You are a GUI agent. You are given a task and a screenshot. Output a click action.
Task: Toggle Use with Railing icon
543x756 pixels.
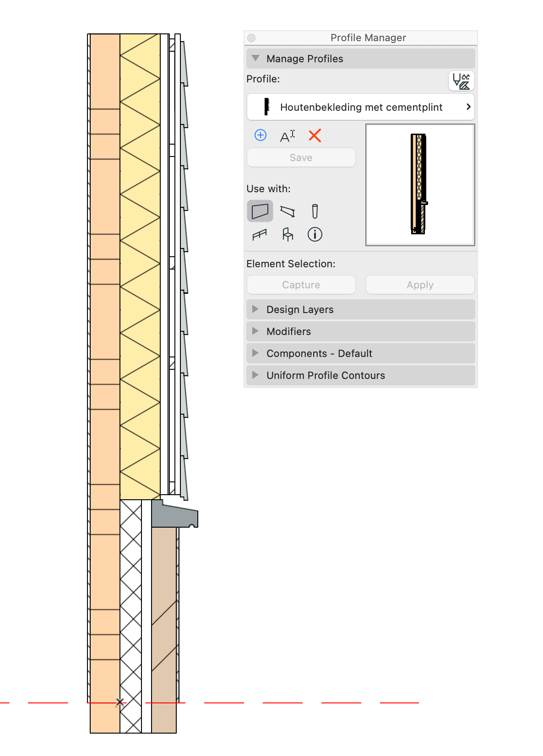pos(260,234)
